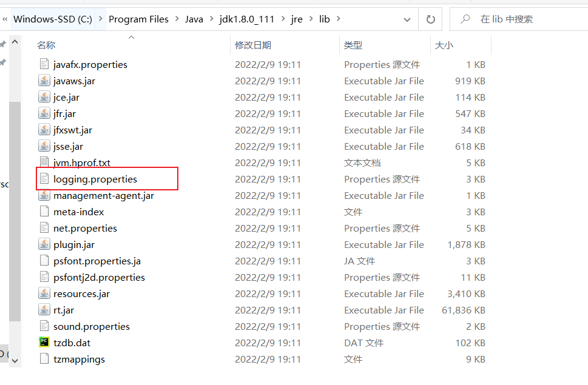This screenshot has height=385, width=588.
Task: Expand the address bar history dropdown
Action: 407,19
